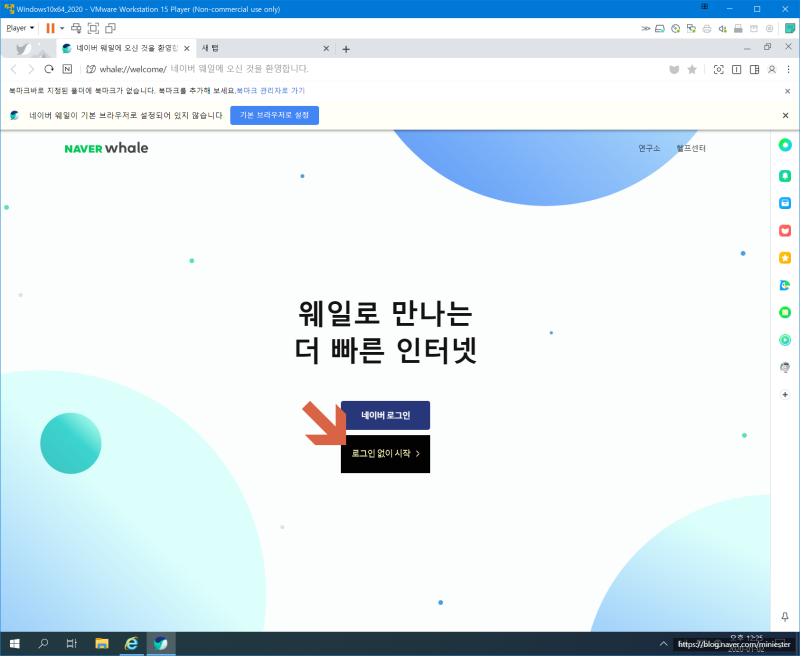The width and height of the screenshot is (800, 656).
Task: Close the Naver Whale welcome tab
Action: (x=187, y=48)
